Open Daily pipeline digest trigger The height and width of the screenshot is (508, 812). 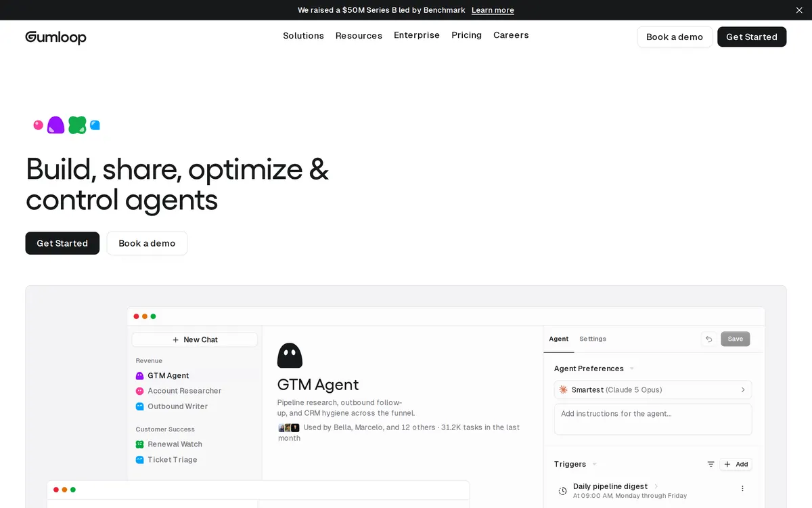click(x=610, y=486)
